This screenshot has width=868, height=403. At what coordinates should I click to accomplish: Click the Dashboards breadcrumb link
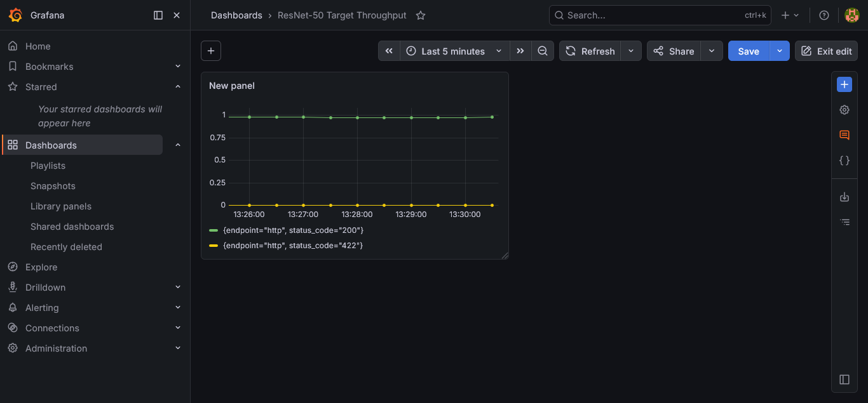click(x=236, y=15)
